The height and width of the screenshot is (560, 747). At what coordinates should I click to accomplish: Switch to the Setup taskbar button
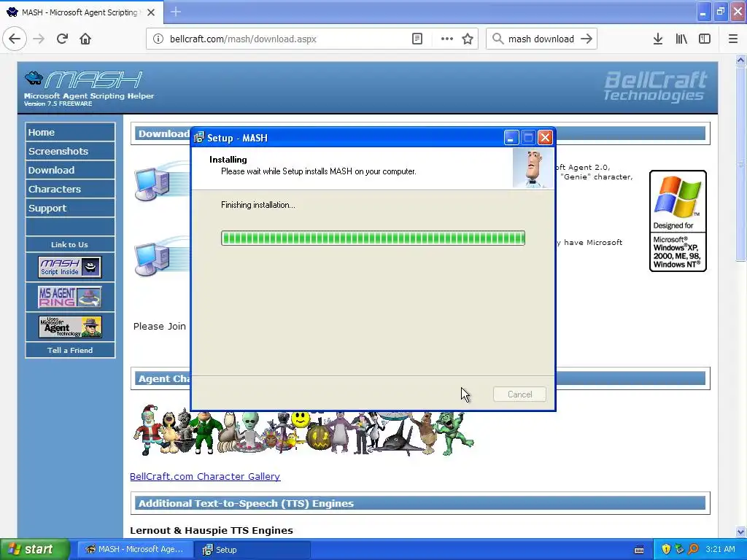click(252, 550)
